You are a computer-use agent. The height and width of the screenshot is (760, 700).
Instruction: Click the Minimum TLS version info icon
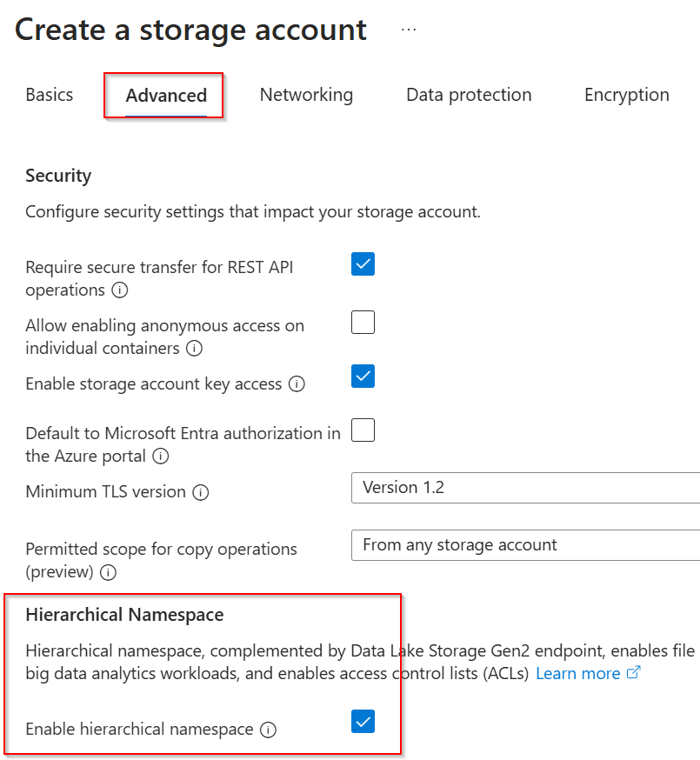[201, 492]
